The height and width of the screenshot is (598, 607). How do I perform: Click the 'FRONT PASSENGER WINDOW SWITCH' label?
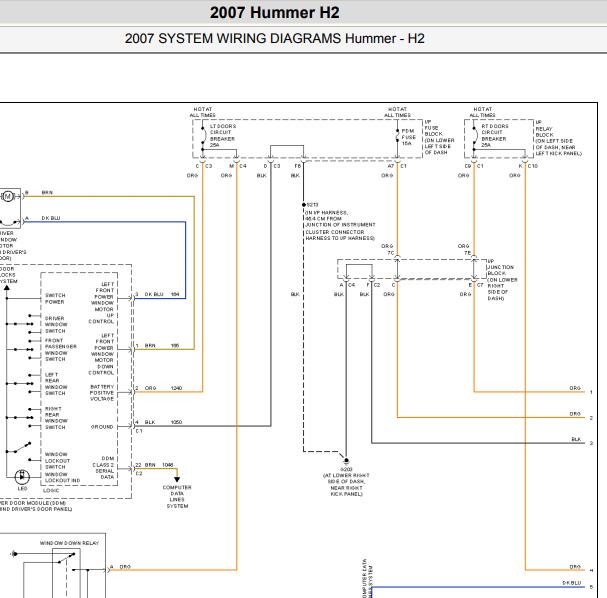[60, 350]
